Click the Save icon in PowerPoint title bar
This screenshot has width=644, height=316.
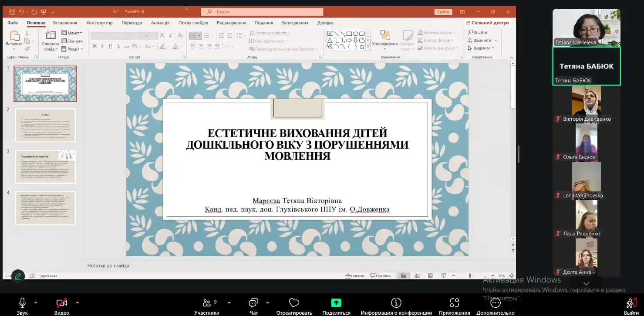[x=12, y=12]
